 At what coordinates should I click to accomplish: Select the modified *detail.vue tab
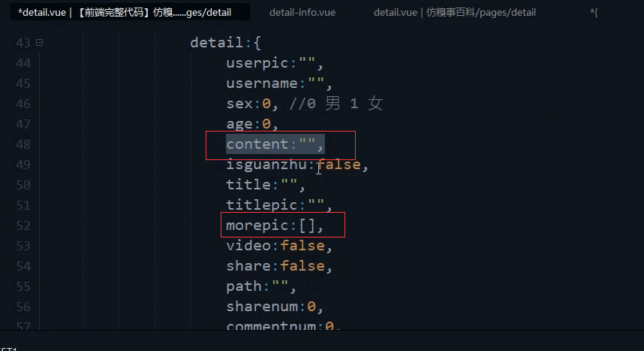(125, 13)
